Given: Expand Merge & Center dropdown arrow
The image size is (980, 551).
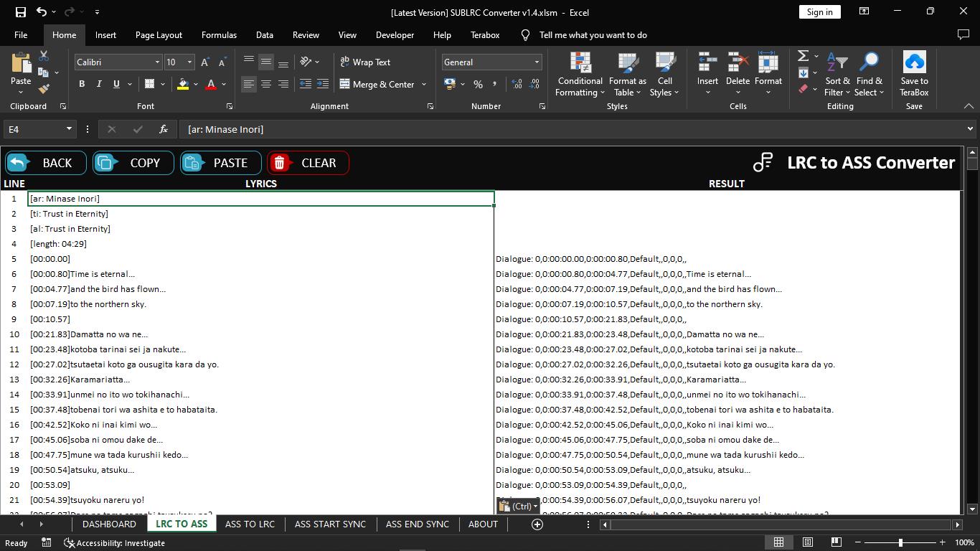Looking at the screenshot, I should [x=424, y=84].
